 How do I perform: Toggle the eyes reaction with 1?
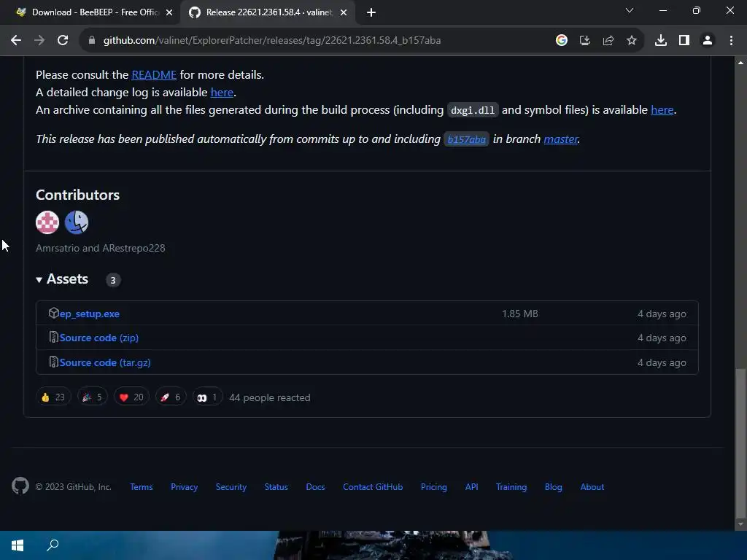pyautogui.click(x=207, y=397)
